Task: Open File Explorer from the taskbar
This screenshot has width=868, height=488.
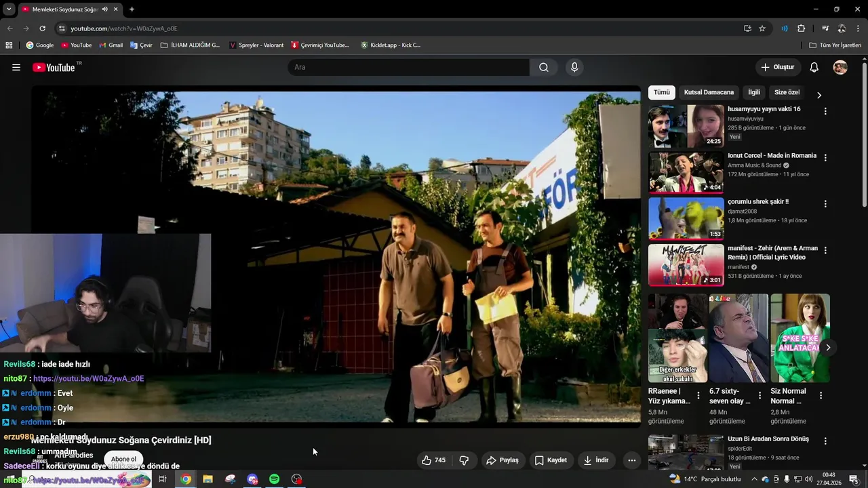Action: (x=208, y=479)
